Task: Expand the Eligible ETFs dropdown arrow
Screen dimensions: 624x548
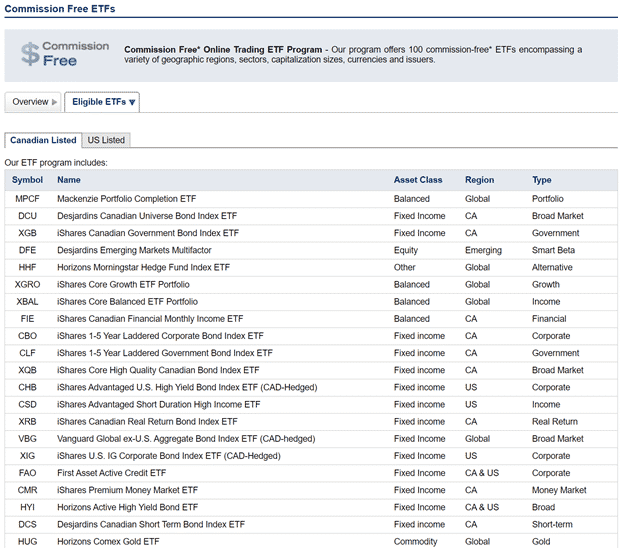Action: point(132,102)
